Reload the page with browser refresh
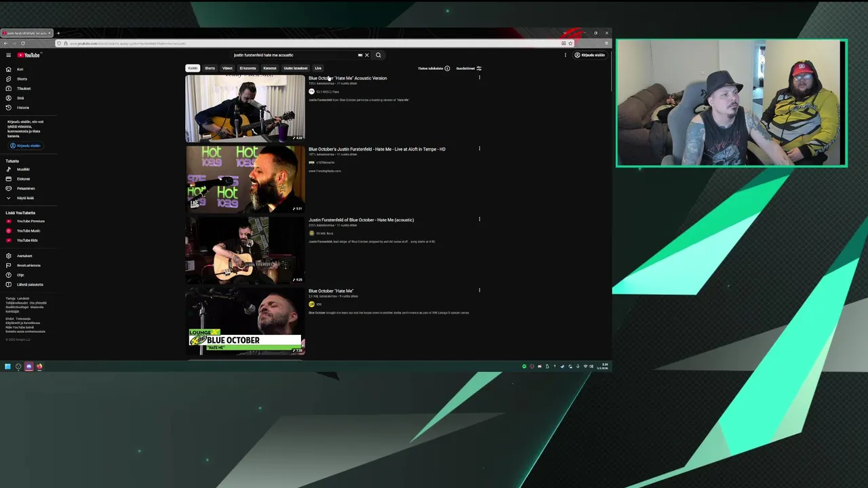 click(22, 43)
